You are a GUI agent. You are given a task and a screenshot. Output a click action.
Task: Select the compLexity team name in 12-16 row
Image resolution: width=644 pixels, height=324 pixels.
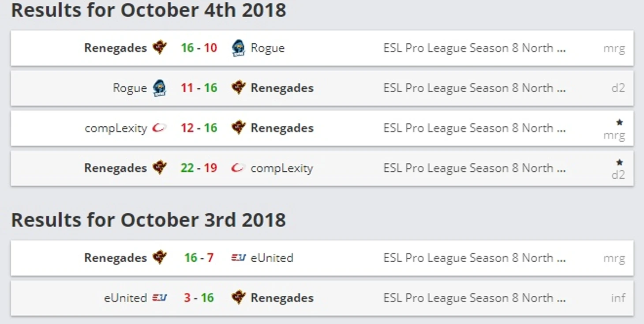pyautogui.click(x=116, y=128)
